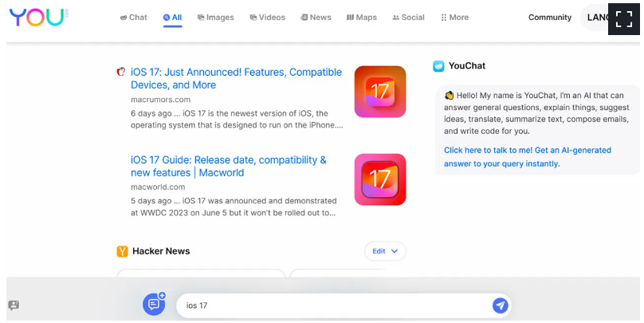Open the Social tab
This screenshot has width=644, height=323.
pos(408,18)
